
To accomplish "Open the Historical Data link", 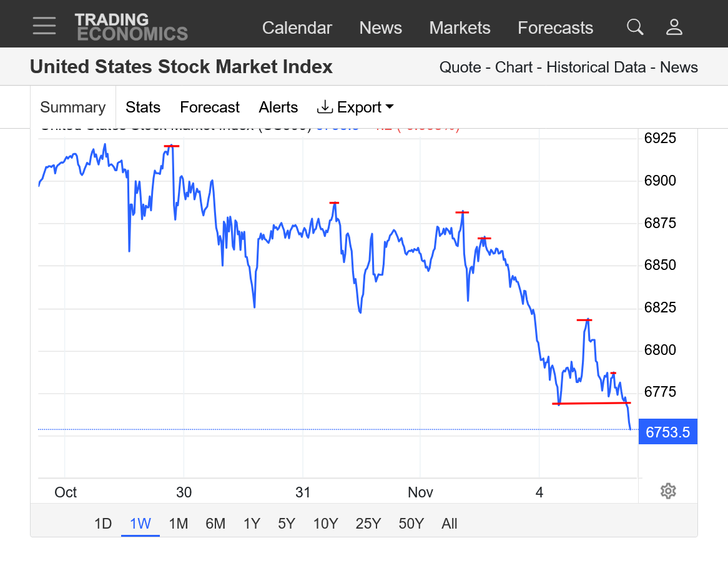I will pyautogui.click(x=596, y=67).
